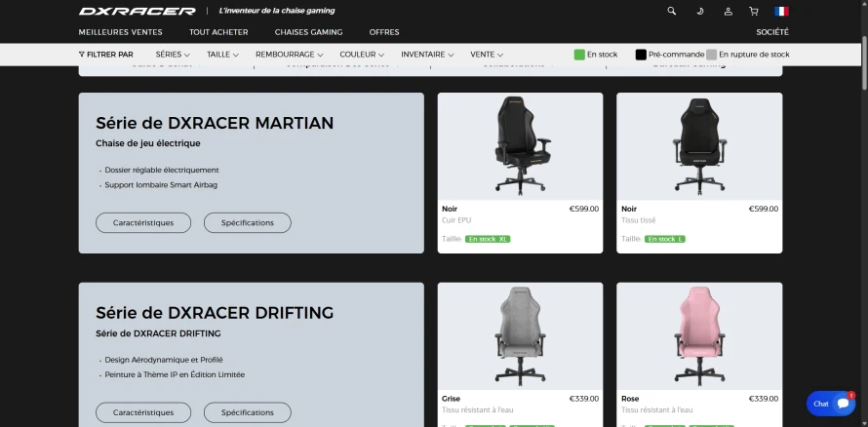The image size is (868, 427).
Task: Select the En stock XL size badge
Action: [x=488, y=239]
